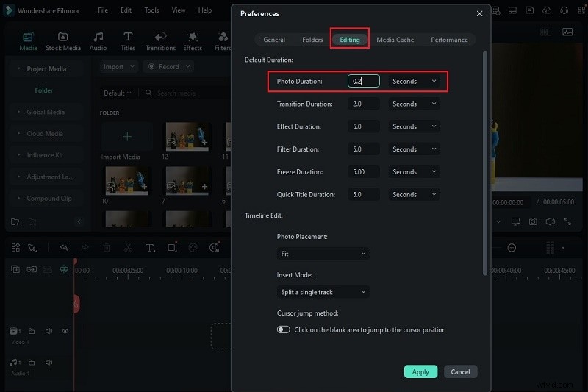Click the text T tool in timeline toolbar
Image resolution: width=588 pixels, height=392 pixels.
pyautogui.click(x=149, y=248)
